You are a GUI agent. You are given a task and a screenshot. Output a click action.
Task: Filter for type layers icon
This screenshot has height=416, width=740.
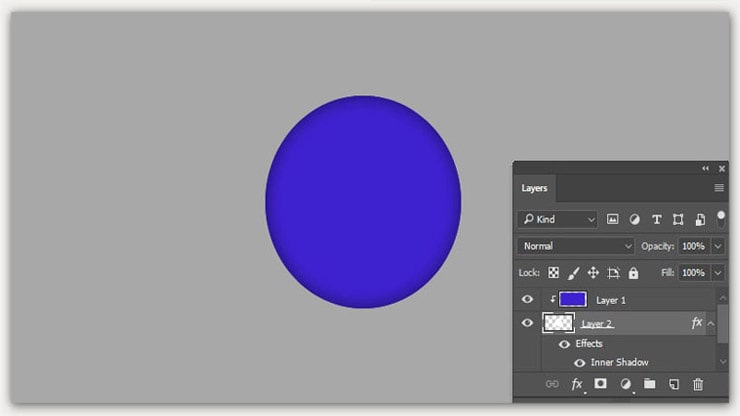pyautogui.click(x=656, y=219)
